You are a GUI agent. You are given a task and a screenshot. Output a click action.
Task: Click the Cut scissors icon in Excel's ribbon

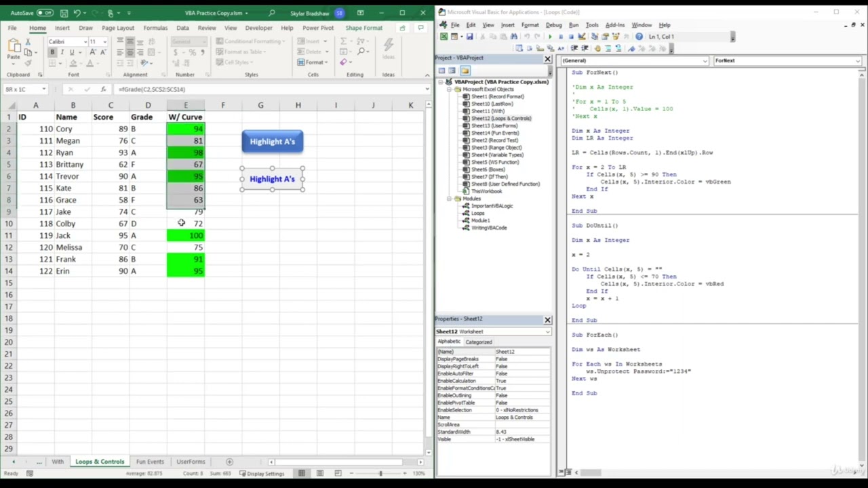28,41
